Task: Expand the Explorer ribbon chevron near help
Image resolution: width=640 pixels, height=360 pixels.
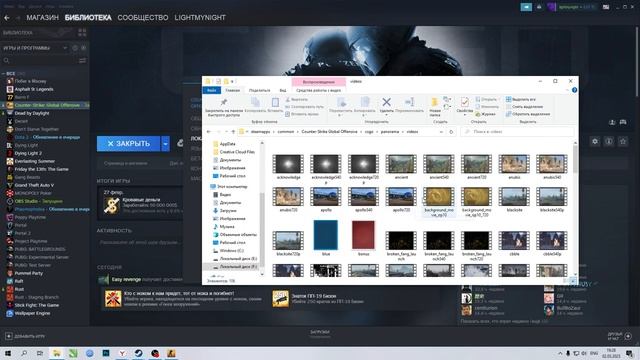Action: (568, 90)
